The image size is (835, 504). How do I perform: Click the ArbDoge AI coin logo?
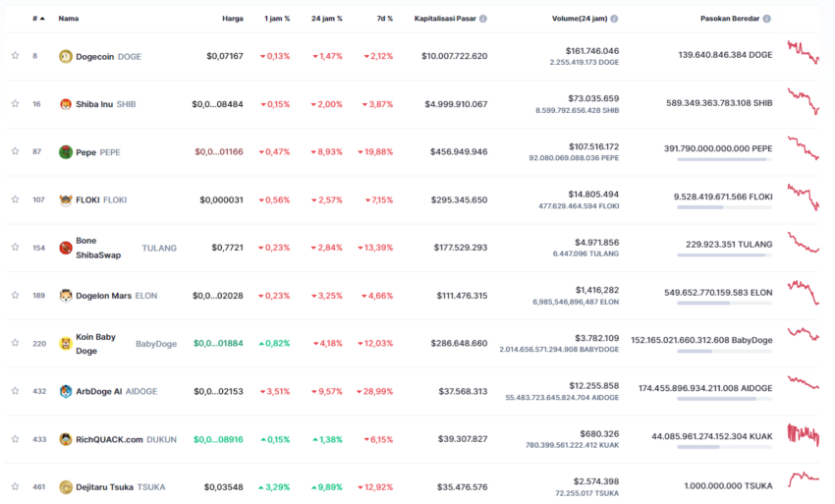66,392
